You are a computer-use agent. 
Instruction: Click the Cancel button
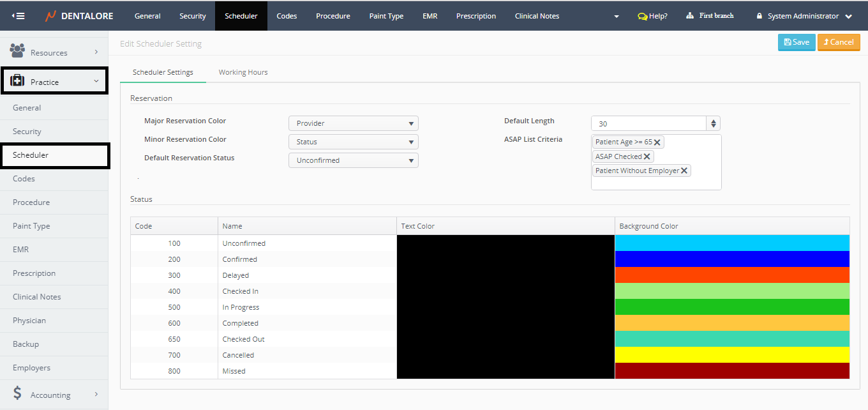coord(839,42)
